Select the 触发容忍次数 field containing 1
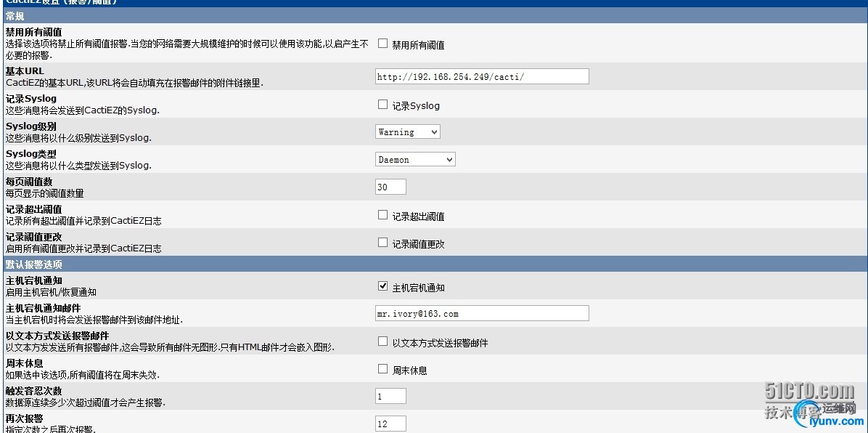 tap(391, 397)
